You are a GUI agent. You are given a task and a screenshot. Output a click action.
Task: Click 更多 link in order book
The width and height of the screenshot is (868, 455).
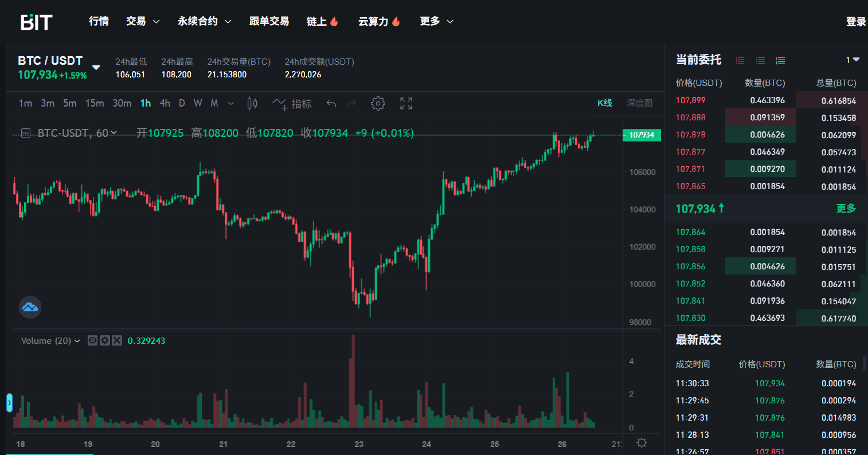pyautogui.click(x=846, y=208)
